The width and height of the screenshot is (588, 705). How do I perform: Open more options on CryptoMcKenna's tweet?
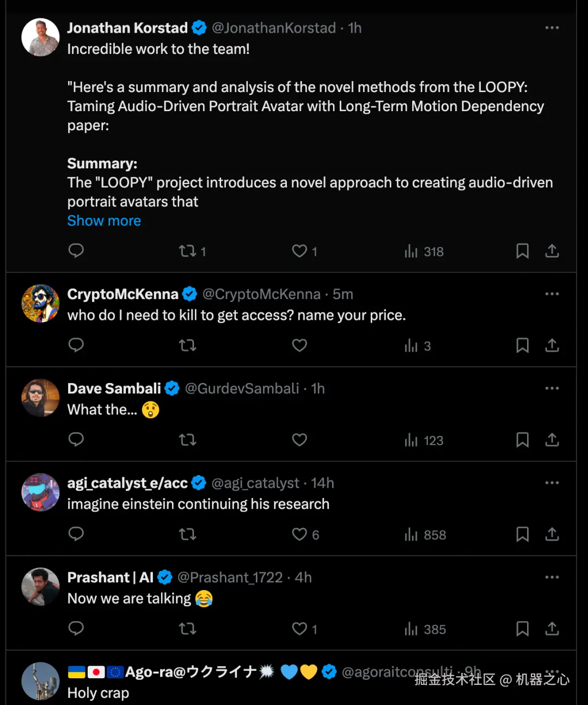tap(552, 294)
